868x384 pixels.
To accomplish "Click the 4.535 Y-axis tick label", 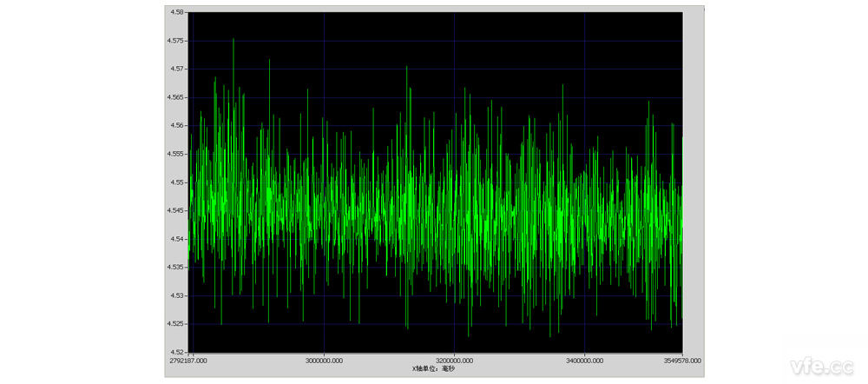I will pos(177,267).
